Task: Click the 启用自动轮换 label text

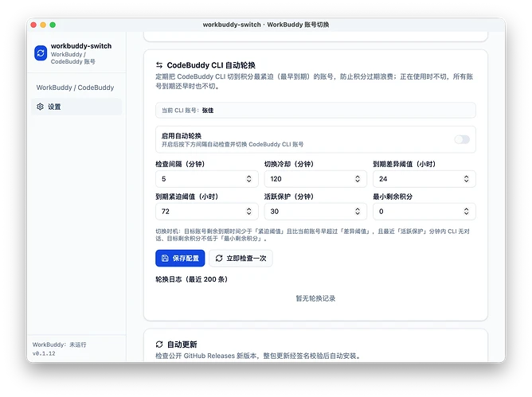Action: coord(182,136)
